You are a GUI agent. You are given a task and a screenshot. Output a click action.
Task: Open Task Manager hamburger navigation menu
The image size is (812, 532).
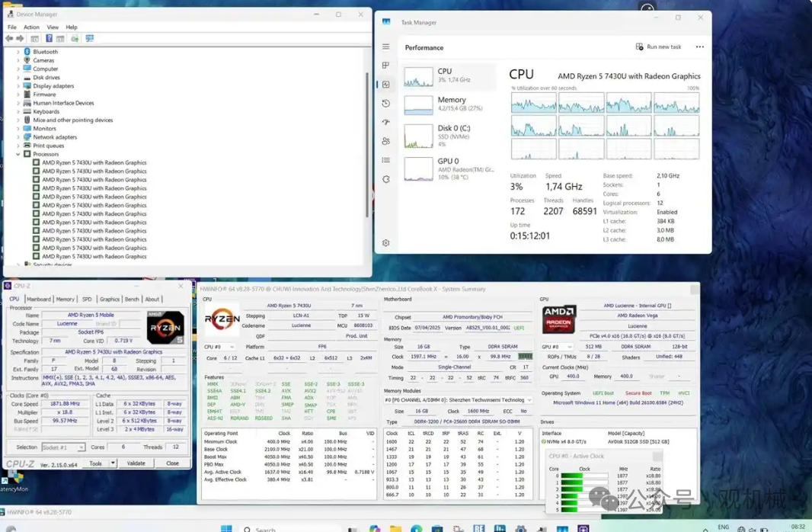coord(386,47)
